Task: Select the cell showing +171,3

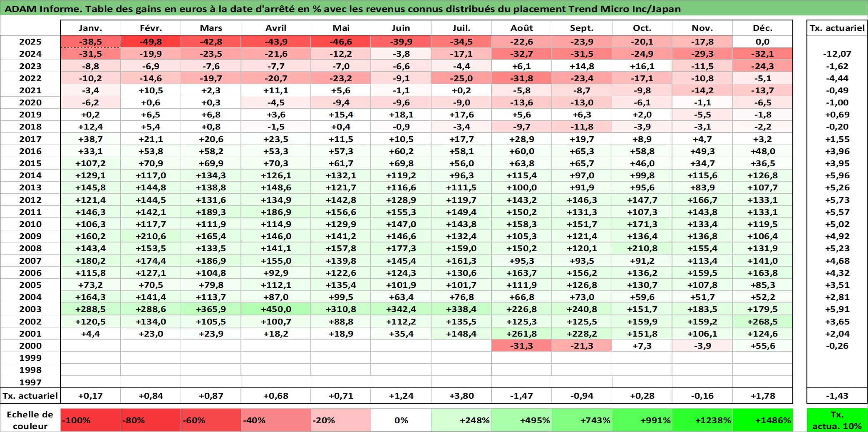Action: [642, 224]
